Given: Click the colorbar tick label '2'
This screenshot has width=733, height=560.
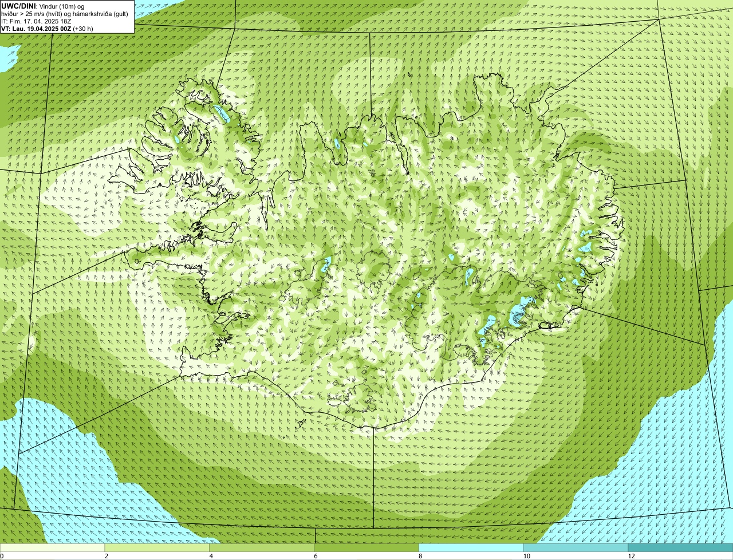Looking at the screenshot, I should tap(106, 556).
